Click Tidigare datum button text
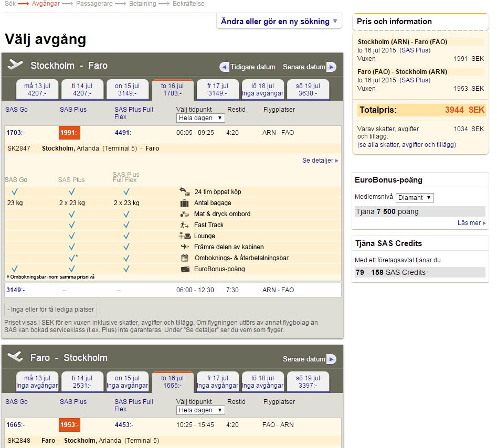This screenshot has height=448, width=497. [252, 67]
